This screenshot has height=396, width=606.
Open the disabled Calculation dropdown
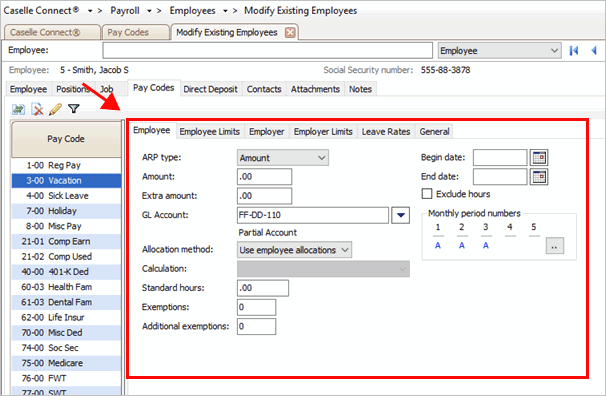click(323, 269)
